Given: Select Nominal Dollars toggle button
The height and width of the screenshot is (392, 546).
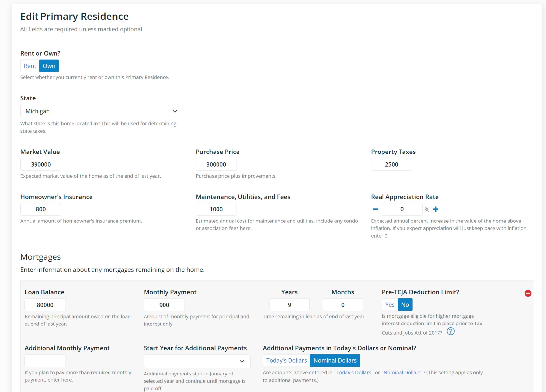Looking at the screenshot, I should tap(335, 360).
